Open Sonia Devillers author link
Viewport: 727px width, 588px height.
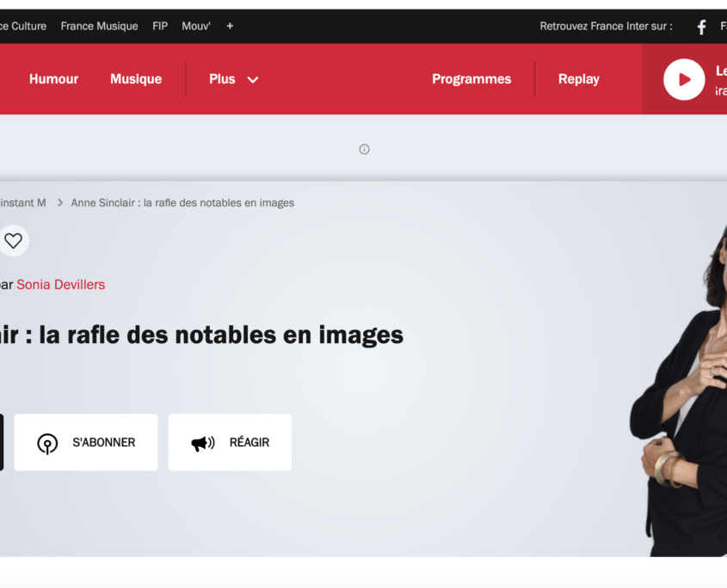[x=61, y=285]
